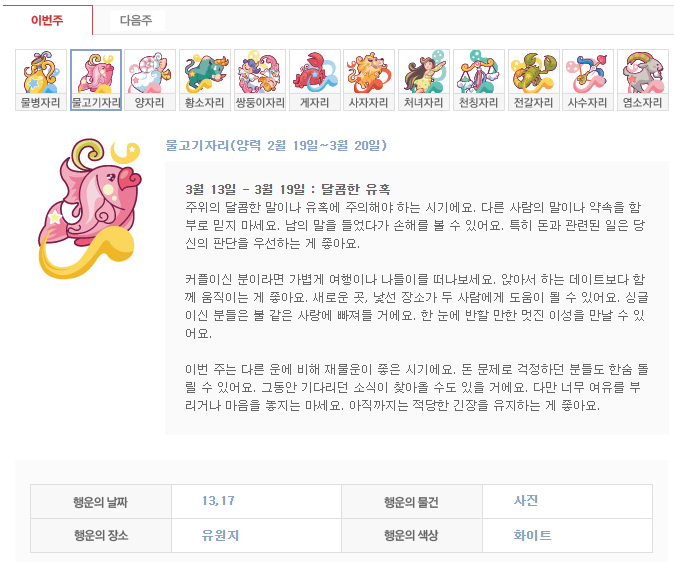Pick the 전갈자리 Scorpio icon
674x566 pixels.
(x=534, y=80)
